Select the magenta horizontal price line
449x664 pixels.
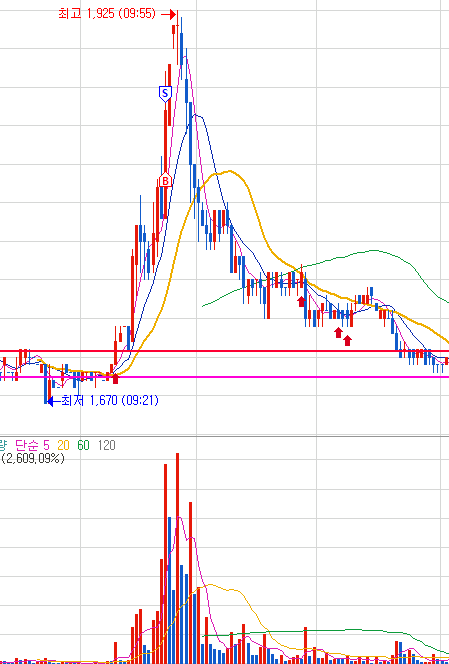point(224,377)
